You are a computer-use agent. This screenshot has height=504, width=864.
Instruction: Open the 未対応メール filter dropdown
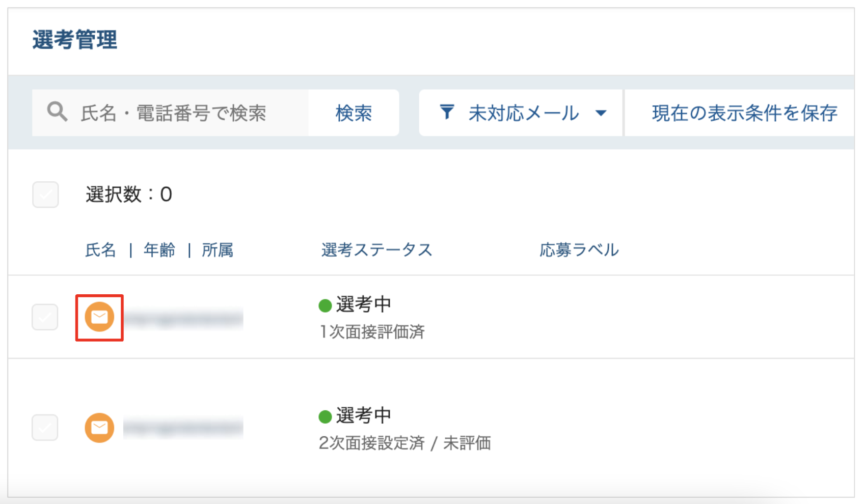520,113
